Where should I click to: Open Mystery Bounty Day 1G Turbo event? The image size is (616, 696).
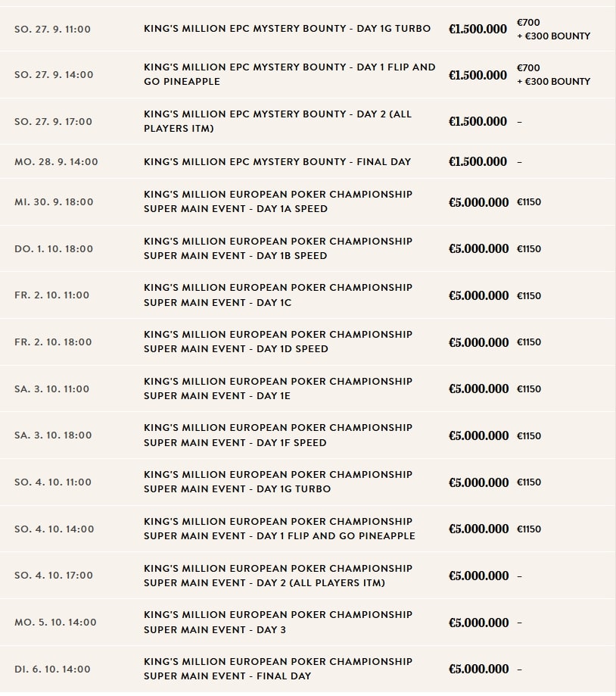287,29
